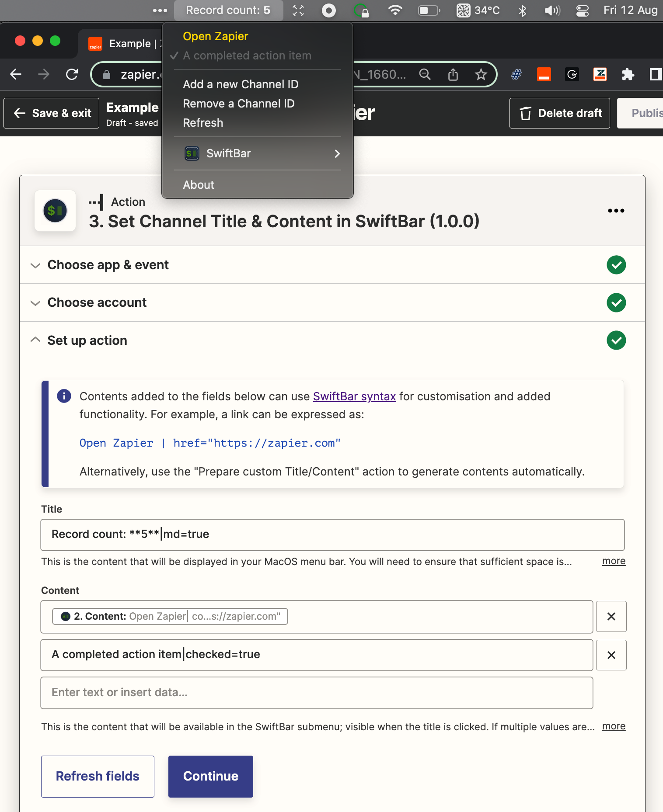
Task: Click the four-arrow collapse icon in menu bar
Action: (x=298, y=10)
